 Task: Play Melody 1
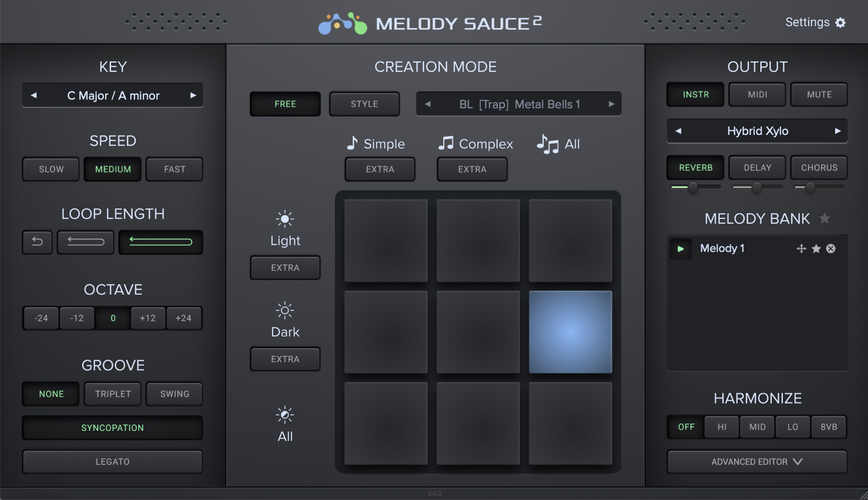tap(680, 249)
